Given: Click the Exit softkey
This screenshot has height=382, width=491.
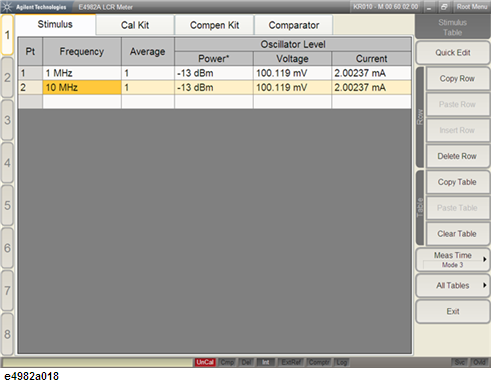Looking at the screenshot, I should [453, 311].
